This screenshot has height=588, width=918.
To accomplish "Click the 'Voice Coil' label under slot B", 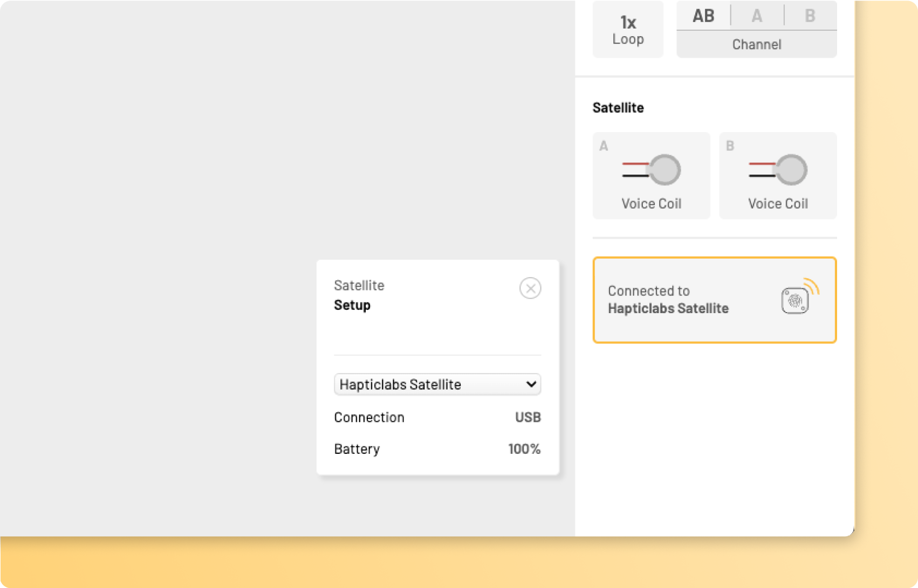I will click(778, 204).
